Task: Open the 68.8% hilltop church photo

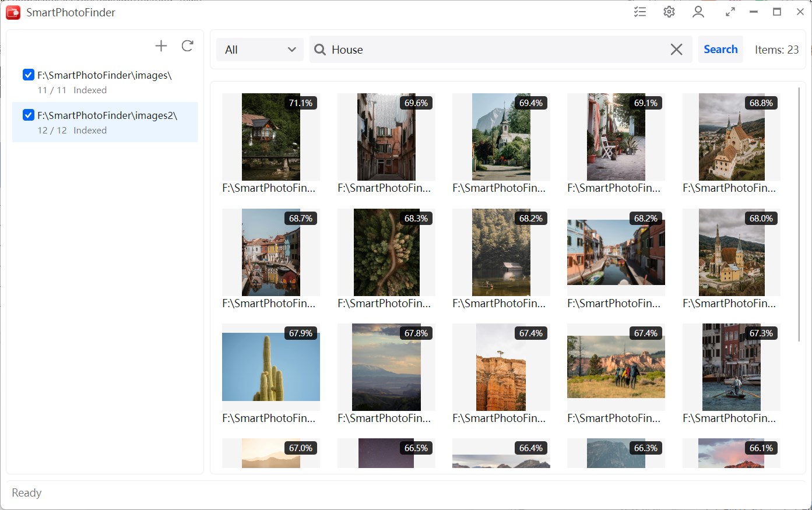Action: (x=732, y=137)
